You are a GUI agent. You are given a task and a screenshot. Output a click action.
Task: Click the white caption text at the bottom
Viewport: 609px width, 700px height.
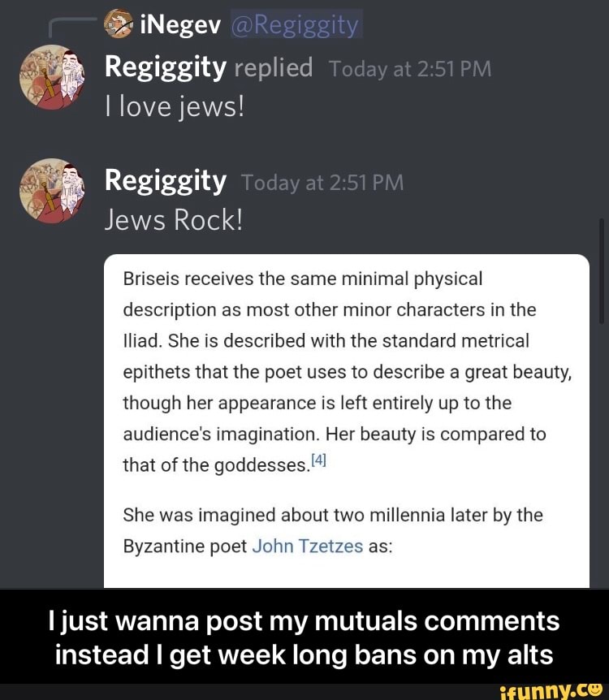point(304,637)
